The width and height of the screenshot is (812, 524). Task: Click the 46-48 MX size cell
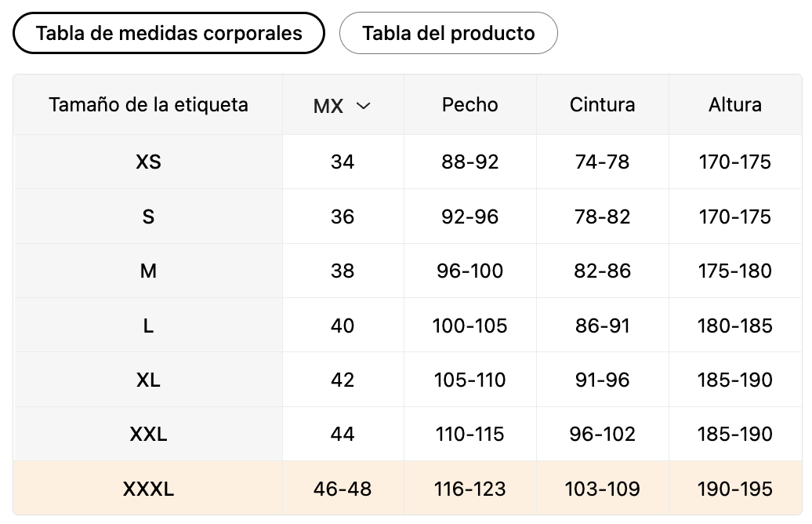click(x=343, y=488)
